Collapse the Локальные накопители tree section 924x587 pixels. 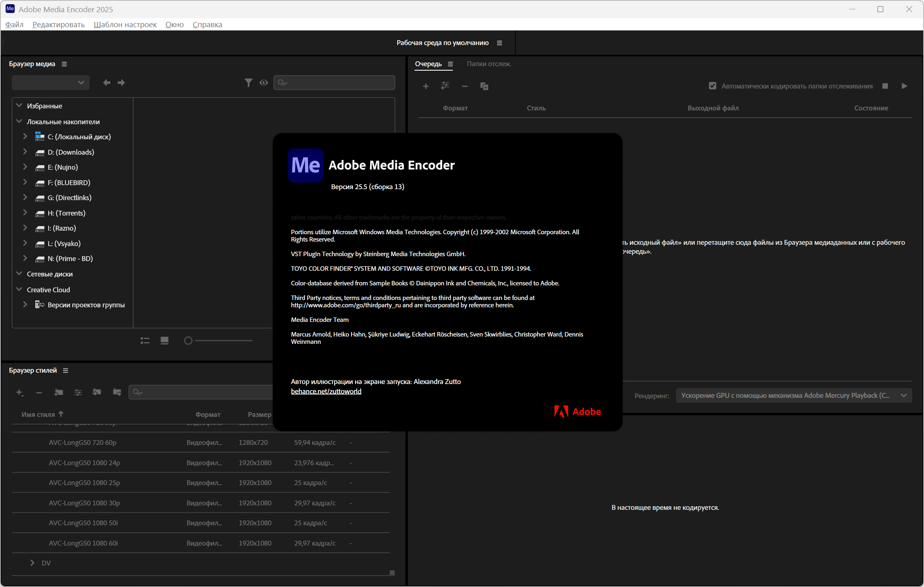pyautogui.click(x=19, y=121)
